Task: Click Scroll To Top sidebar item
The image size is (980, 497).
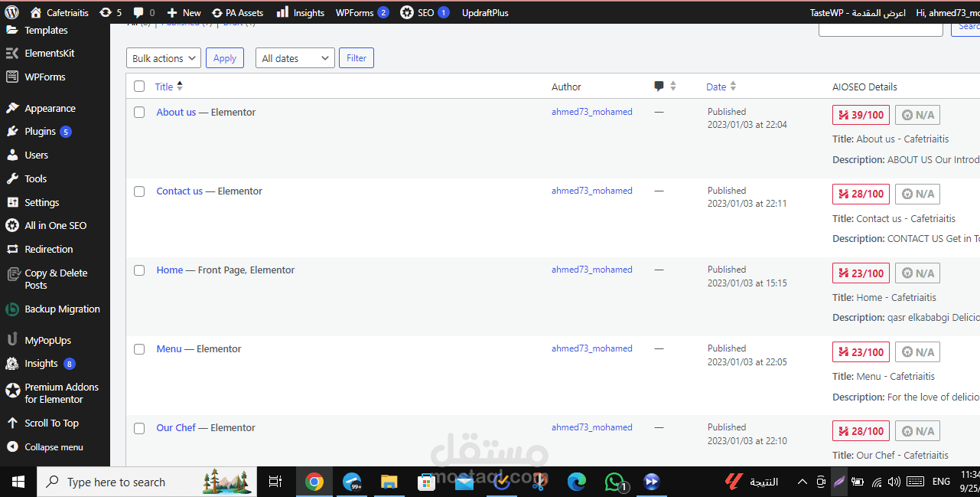Action: (x=51, y=423)
